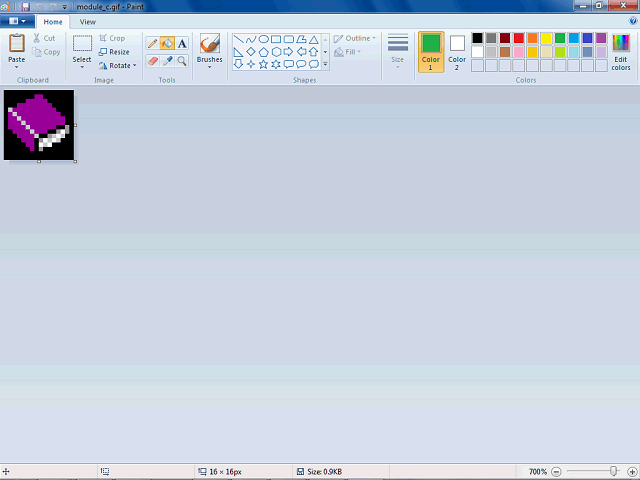The image size is (640, 480).
Task: Choose the Line shape
Action: tap(239, 39)
